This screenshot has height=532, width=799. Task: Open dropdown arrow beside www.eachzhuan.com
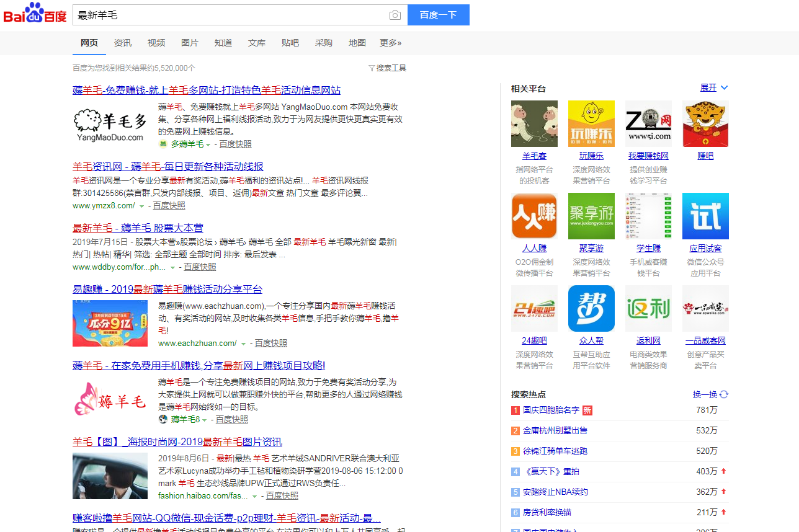tap(243, 344)
